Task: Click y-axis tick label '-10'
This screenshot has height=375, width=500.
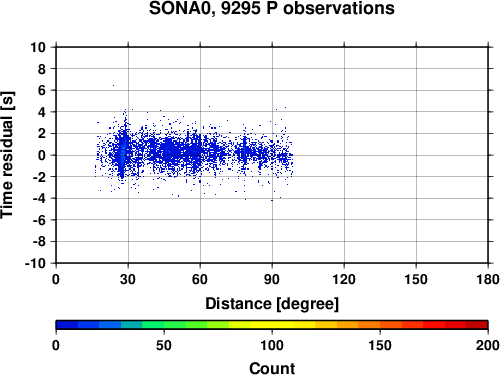Action: click(x=35, y=263)
